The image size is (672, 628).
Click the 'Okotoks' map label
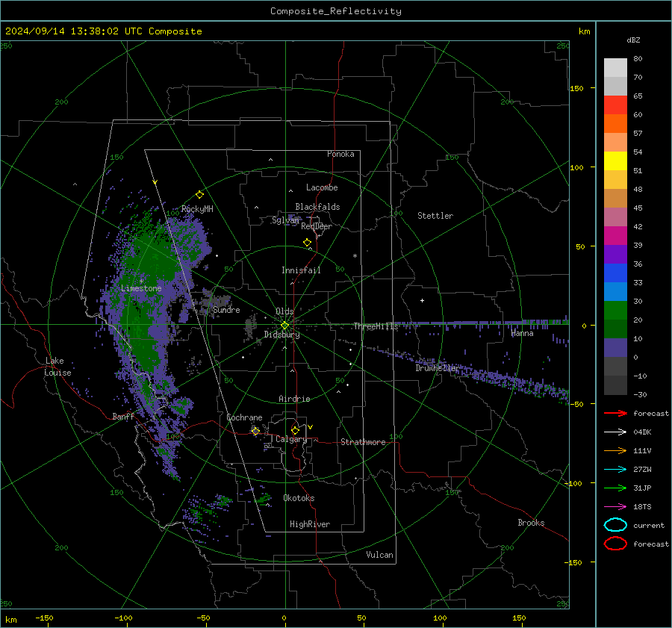coord(299,498)
